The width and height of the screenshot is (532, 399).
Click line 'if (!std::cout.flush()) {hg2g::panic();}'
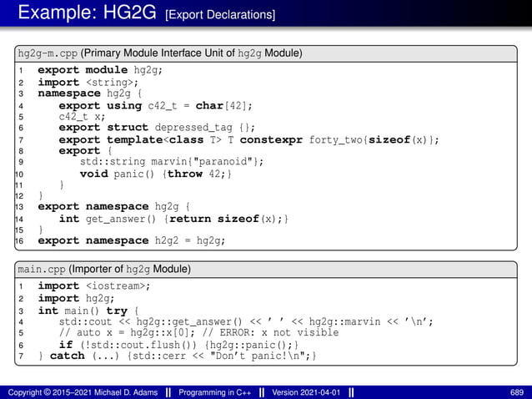click(x=178, y=345)
